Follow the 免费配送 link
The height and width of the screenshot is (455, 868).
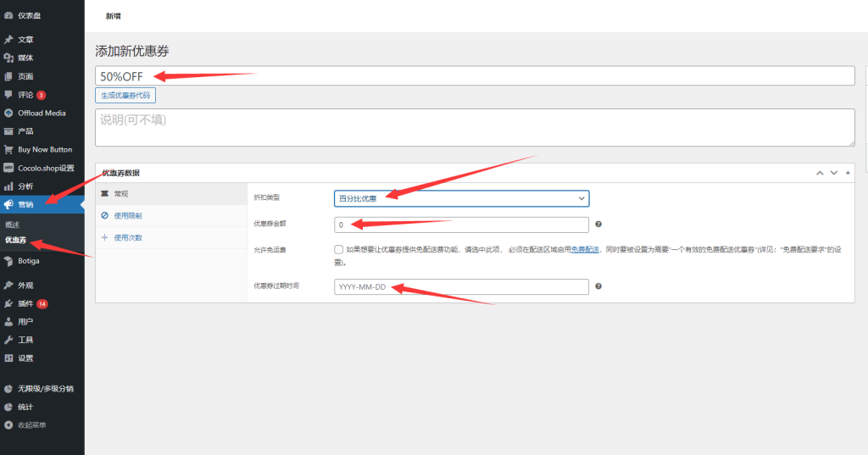pyautogui.click(x=584, y=250)
